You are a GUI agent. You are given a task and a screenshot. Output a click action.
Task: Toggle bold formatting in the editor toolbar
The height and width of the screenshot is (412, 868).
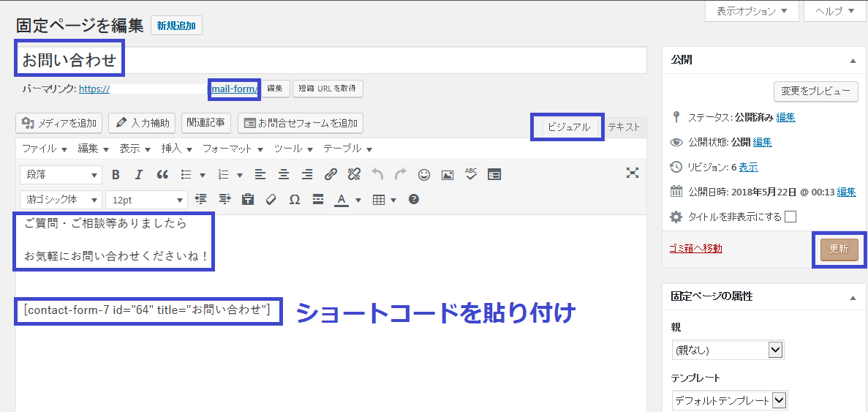point(116,175)
